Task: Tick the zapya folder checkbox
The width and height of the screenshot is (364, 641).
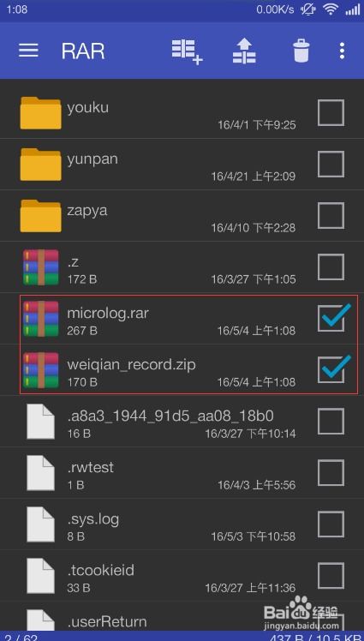Action: click(x=331, y=215)
